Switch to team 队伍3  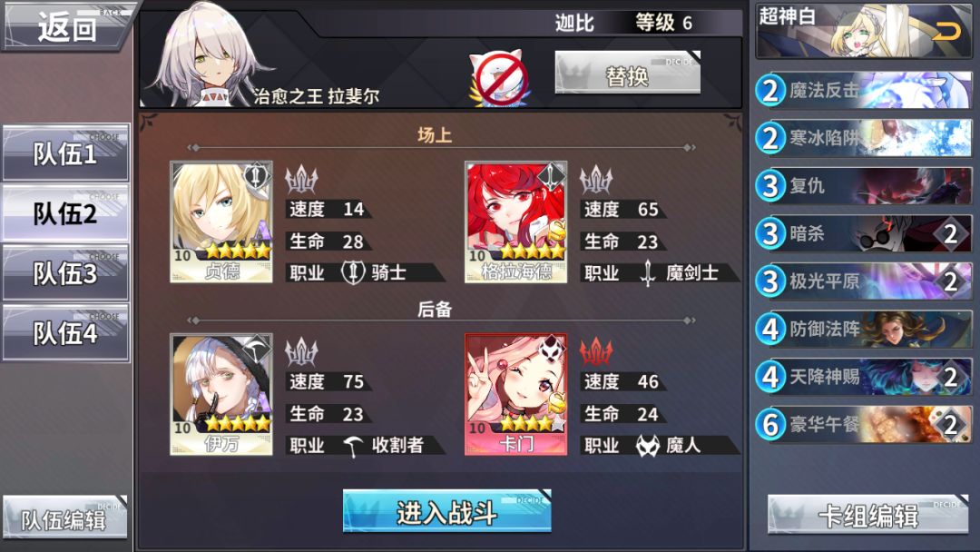coord(65,273)
